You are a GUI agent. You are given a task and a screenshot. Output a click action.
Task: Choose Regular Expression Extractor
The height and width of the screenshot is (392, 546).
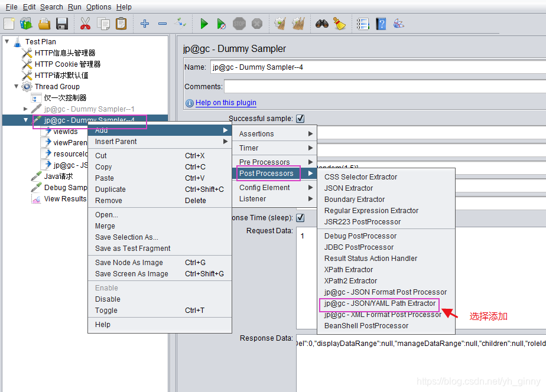click(x=386, y=211)
